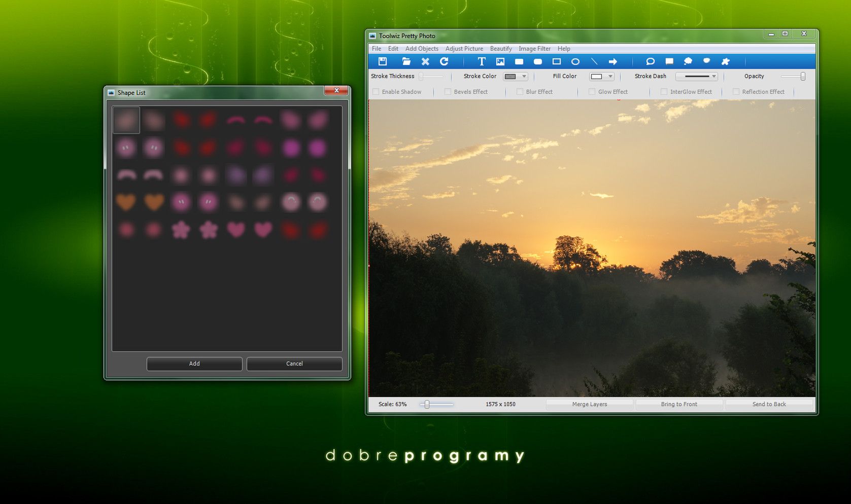Select the rectangular speech bubble tool

click(669, 61)
